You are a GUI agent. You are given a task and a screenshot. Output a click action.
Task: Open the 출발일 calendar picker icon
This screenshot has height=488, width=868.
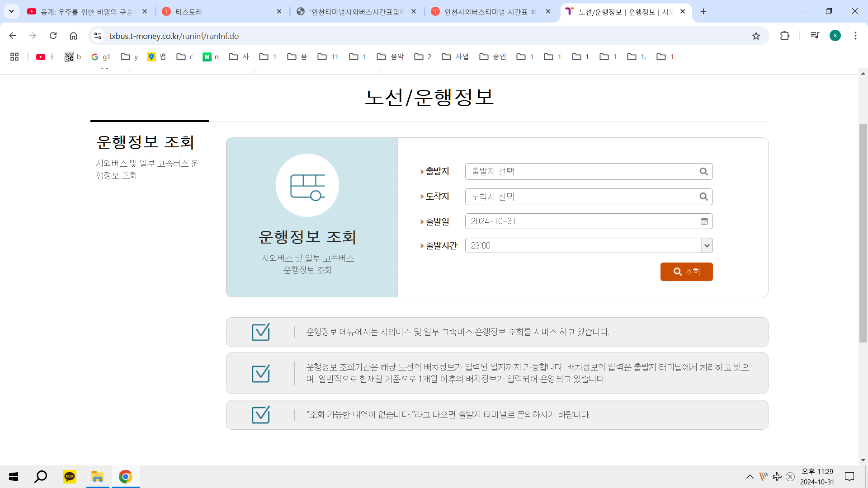point(704,221)
